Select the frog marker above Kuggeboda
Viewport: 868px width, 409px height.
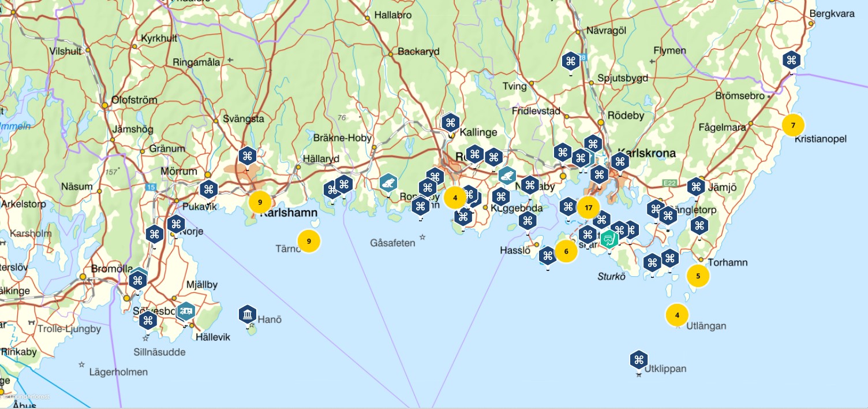coord(507,175)
